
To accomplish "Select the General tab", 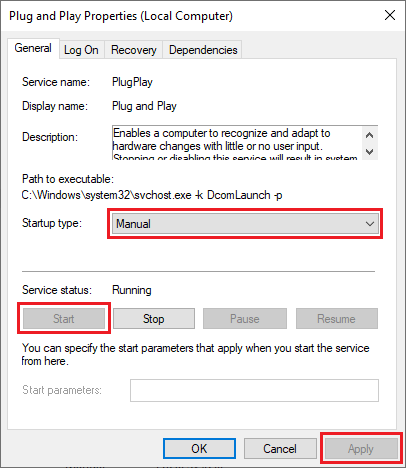I will point(33,48).
